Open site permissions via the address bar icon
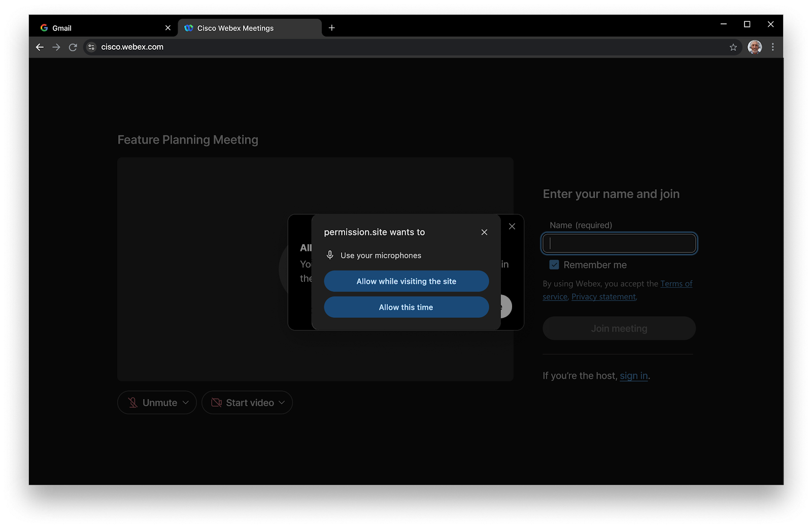 pos(91,47)
